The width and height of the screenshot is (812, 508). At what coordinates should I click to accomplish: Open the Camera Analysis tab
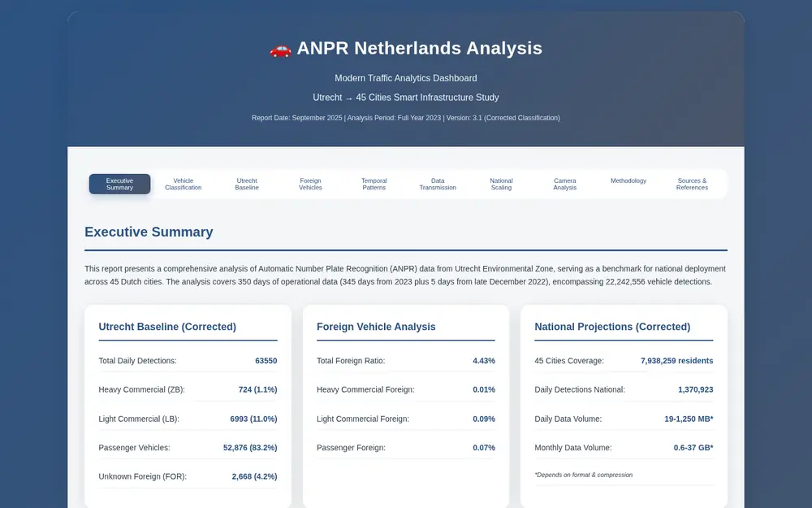click(565, 184)
